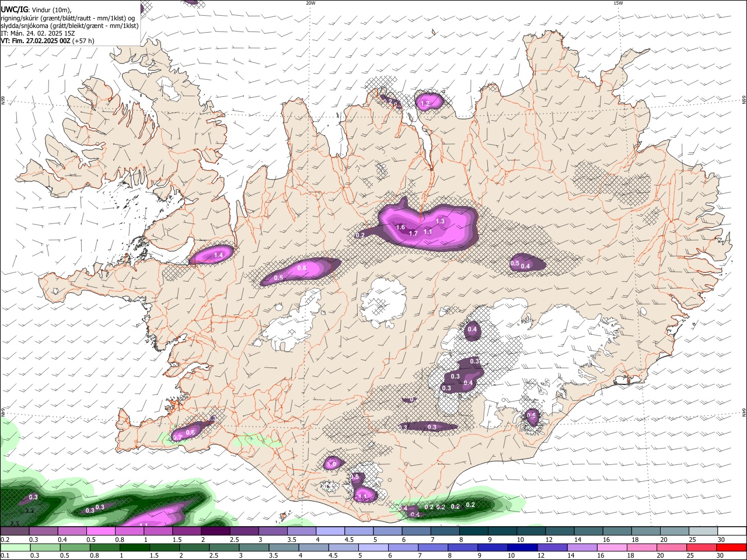Screen dimensions: 747x560
Task: Click the "2.2" value over the southwest sea
Action: [x=30, y=511]
